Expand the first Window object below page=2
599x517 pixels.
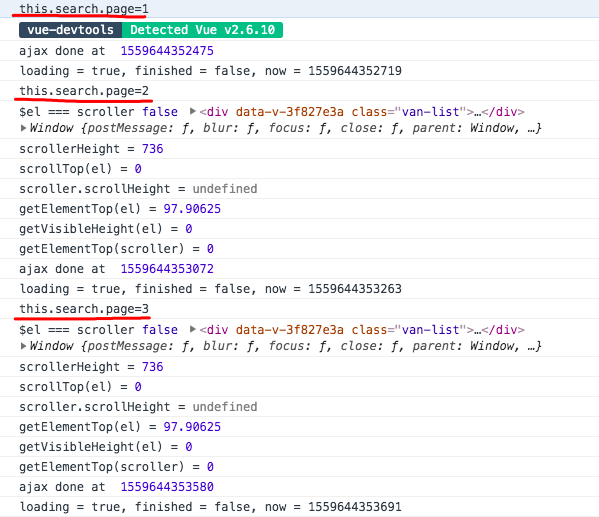23,128
